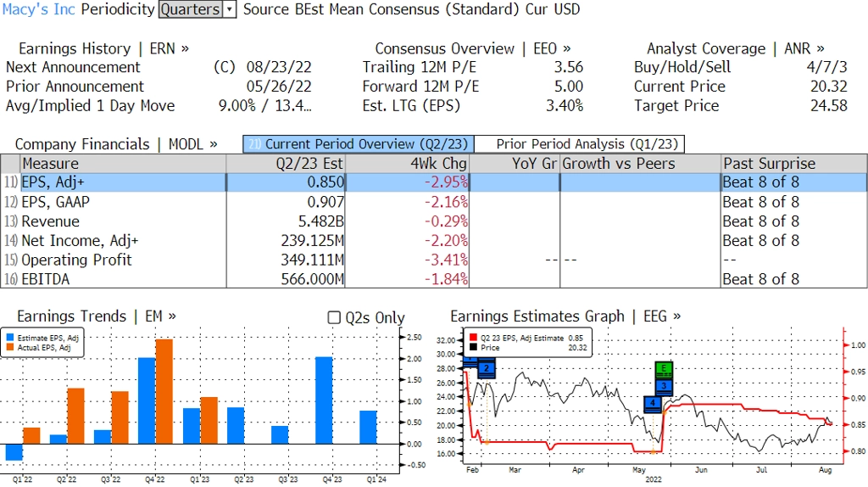Open Consensus Overview EEO section
This screenshot has height=487, width=868.
point(473,48)
